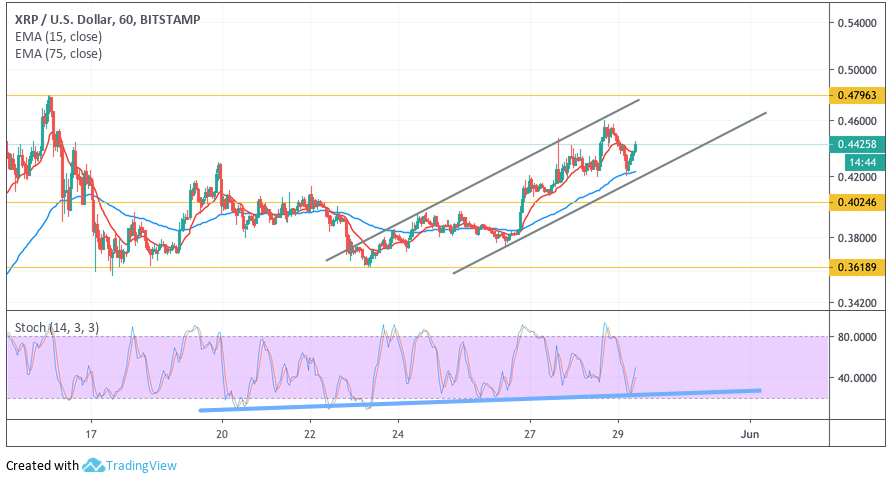892x483 pixels.
Task: Select the 40.0000 stochastic scale label
Action: click(x=860, y=378)
